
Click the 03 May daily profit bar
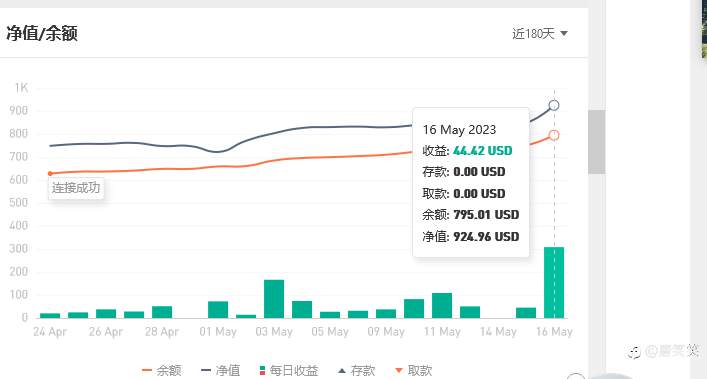(x=274, y=299)
